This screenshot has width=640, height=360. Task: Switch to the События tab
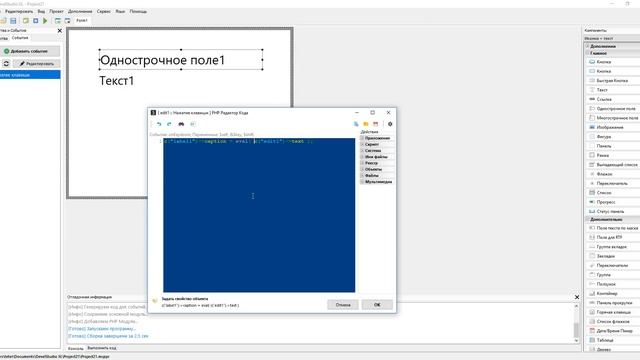click(x=20, y=38)
